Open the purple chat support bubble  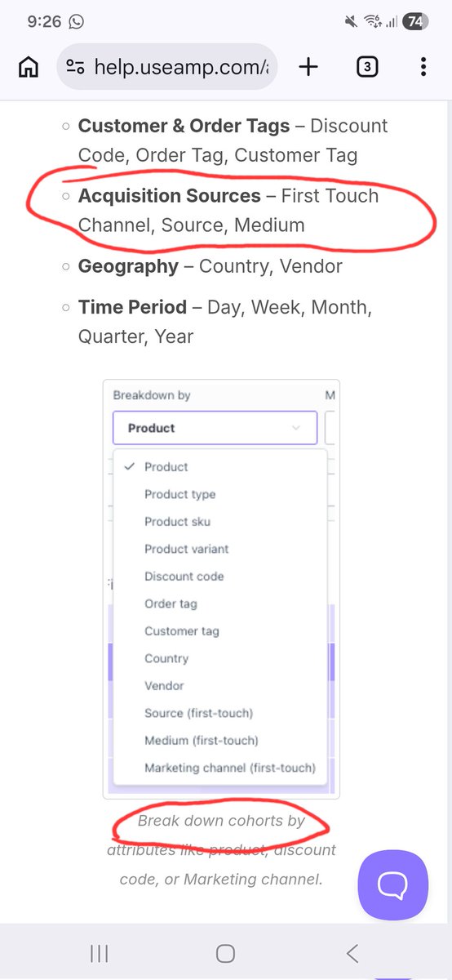click(x=392, y=884)
